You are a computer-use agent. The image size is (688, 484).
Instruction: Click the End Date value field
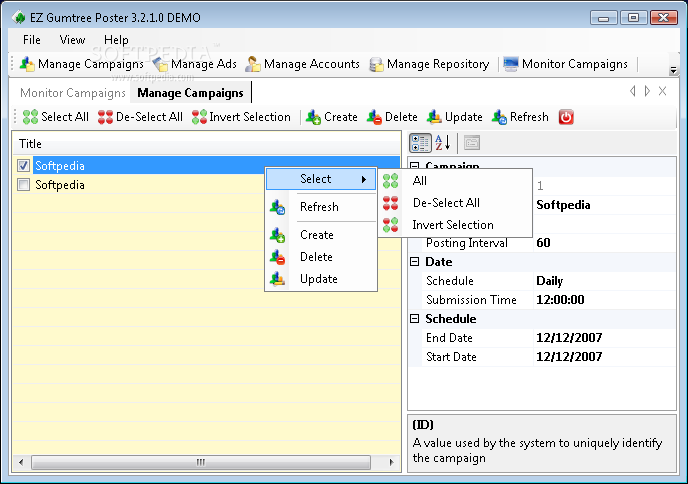tap(605, 338)
